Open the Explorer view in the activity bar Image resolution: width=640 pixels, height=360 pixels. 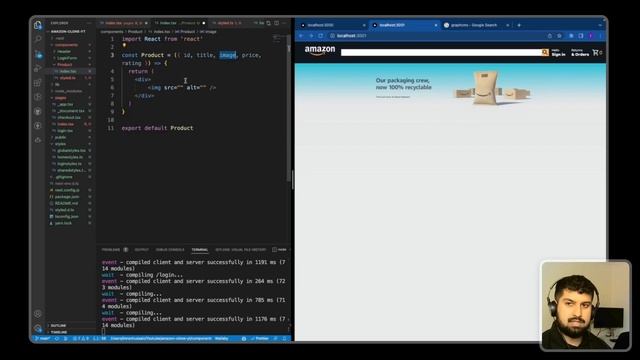point(38,25)
